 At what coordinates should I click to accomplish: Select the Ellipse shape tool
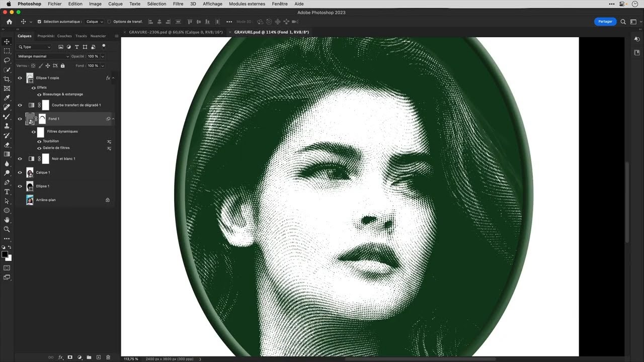(7, 210)
